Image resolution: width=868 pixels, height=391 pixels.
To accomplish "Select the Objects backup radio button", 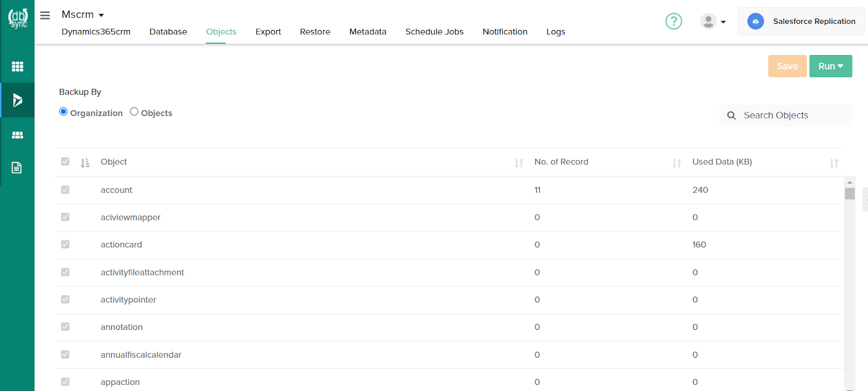I will click(134, 112).
